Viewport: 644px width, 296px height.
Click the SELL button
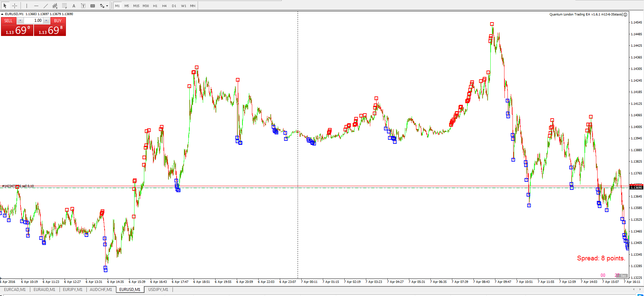pos(8,20)
